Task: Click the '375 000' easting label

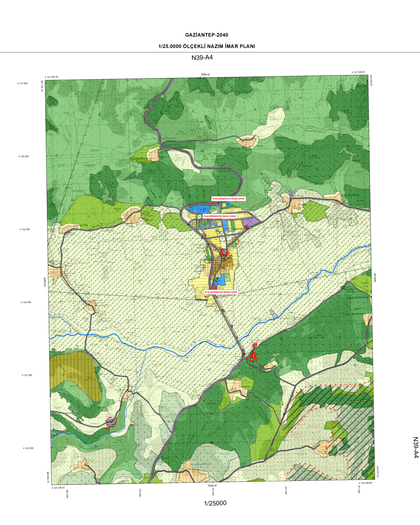Action: coord(286,490)
